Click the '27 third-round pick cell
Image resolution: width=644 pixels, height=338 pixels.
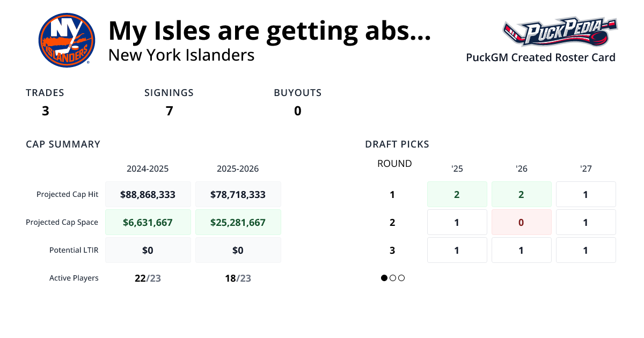click(586, 250)
